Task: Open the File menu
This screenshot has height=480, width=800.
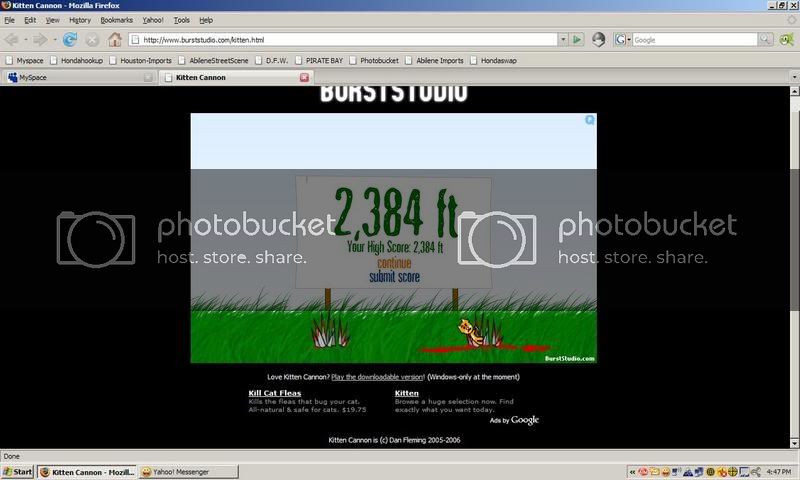Action: tap(10, 20)
